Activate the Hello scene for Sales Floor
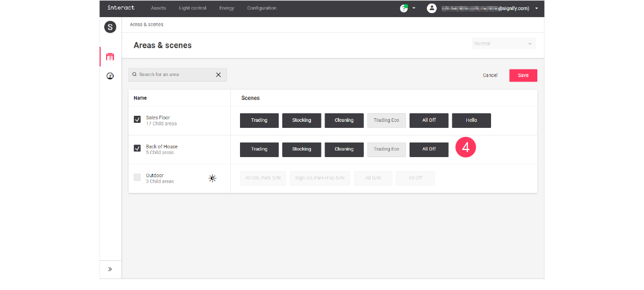Image resolution: width=644 pixels, height=290 pixels. pyautogui.click(x=471, y=120)
